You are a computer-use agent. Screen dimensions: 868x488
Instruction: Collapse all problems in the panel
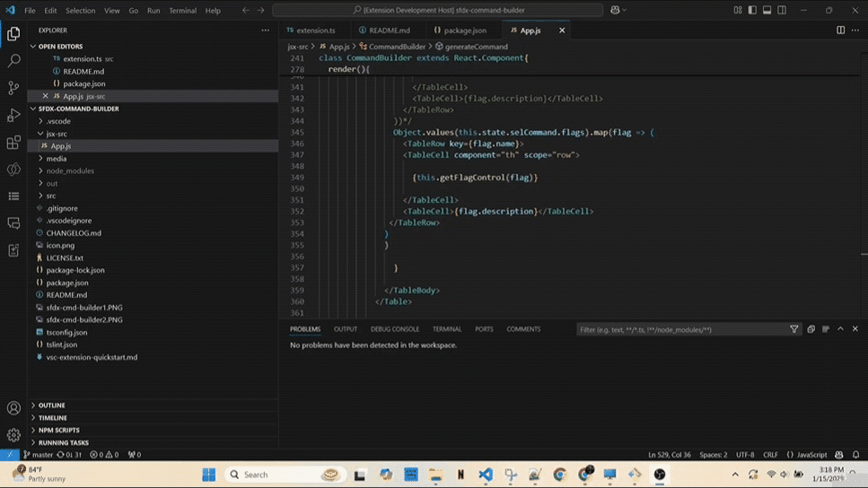point(811,329)
